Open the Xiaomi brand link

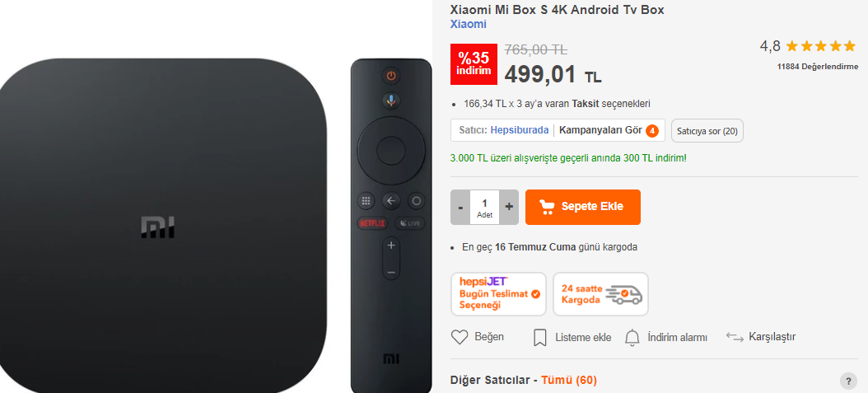click(x=469, y=25)
